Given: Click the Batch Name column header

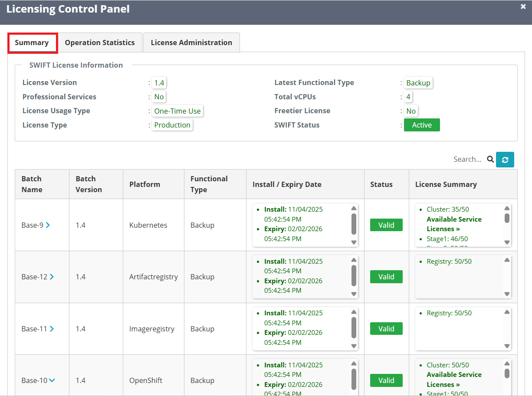Looking at the screenshot, I should pos(42,184).
